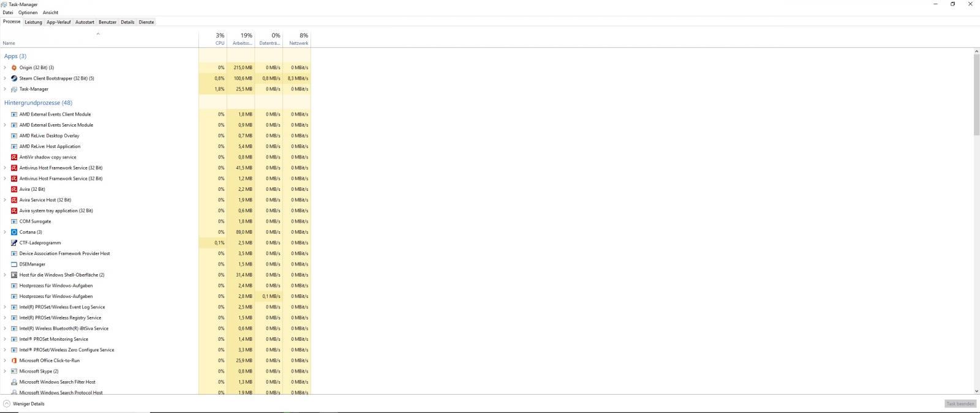
Task: Click Steam's 8,3 MBit/s network value
Action: [298, 78]
